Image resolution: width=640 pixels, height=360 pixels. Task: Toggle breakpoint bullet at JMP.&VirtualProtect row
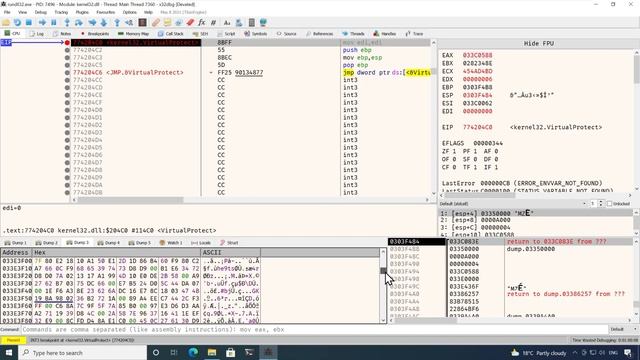(x=67, y=73)
